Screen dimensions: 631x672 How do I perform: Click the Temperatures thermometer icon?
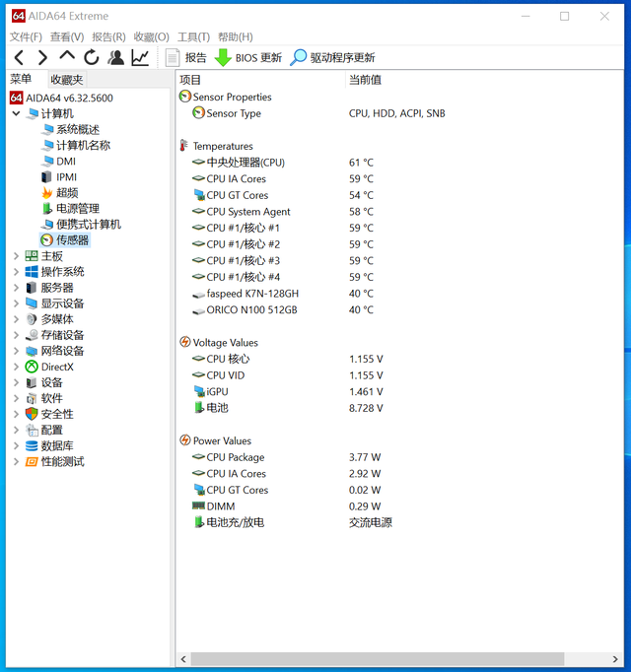pos(183,146)
